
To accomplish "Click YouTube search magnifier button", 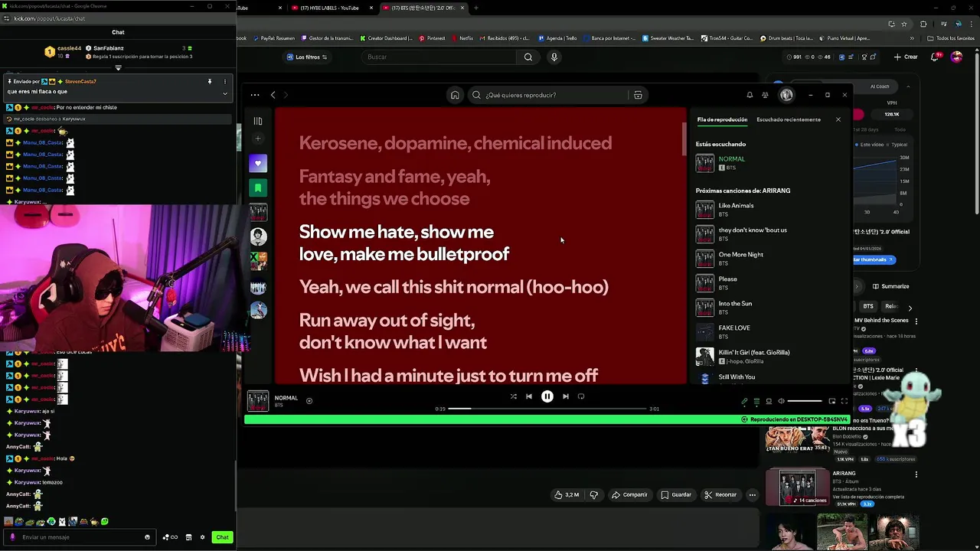I will coord(528,57).
